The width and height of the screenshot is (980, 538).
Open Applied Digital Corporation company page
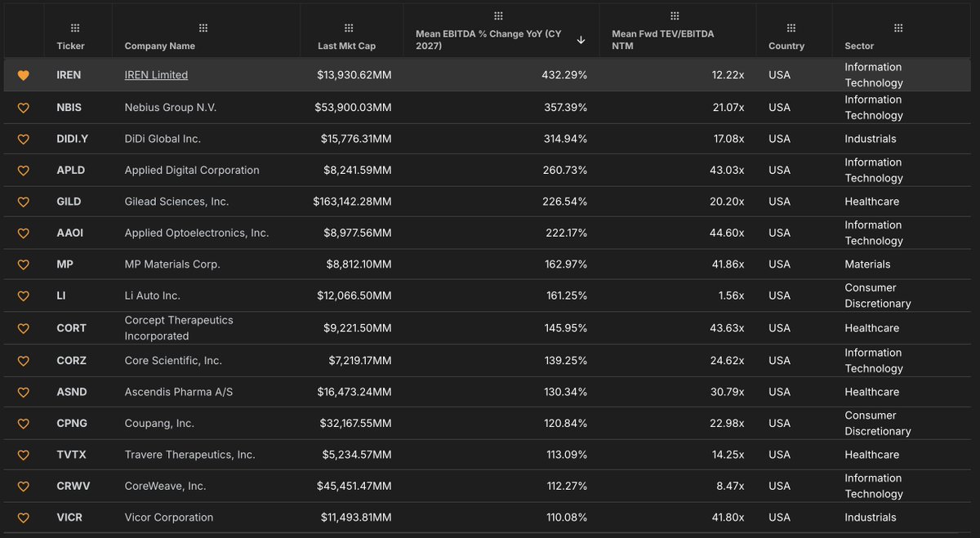[192, 171]
